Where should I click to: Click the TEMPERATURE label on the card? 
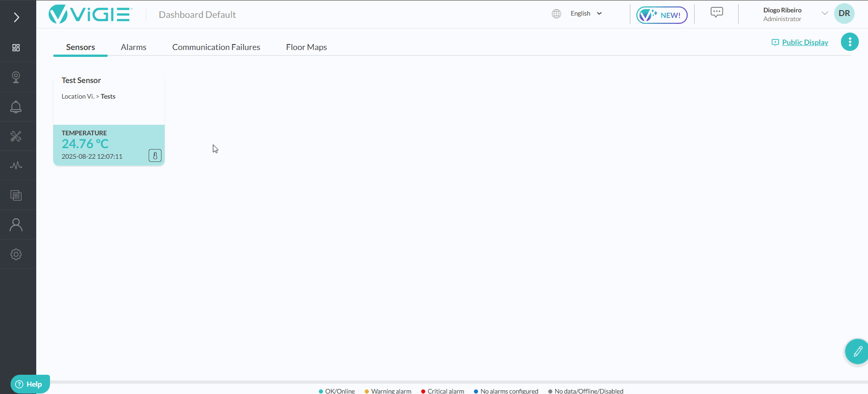(84, 133)
